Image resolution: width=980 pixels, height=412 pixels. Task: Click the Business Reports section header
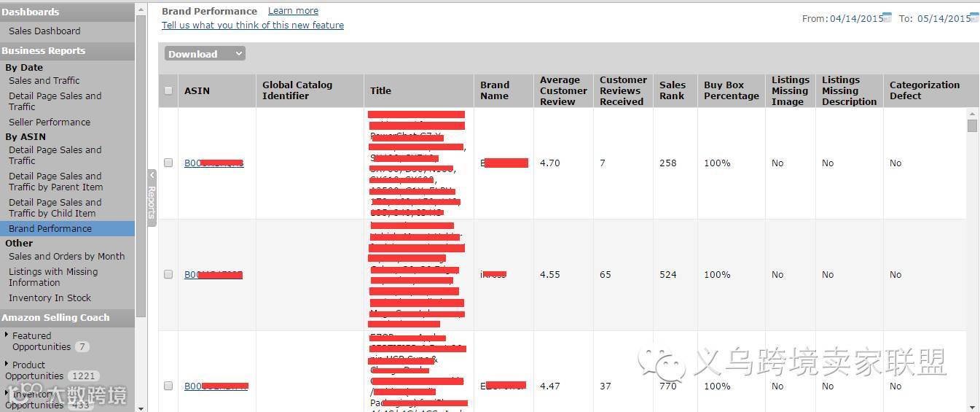[67, 50]
